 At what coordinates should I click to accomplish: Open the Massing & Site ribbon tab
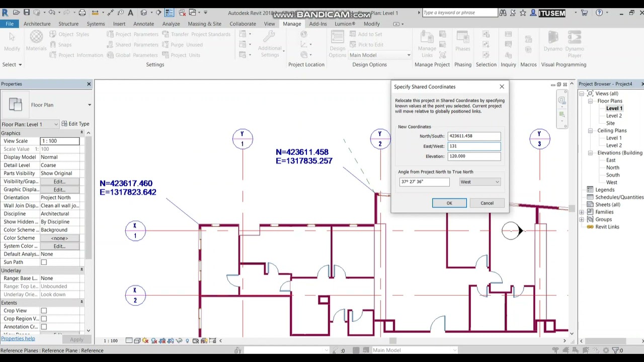tap(204, 24)
